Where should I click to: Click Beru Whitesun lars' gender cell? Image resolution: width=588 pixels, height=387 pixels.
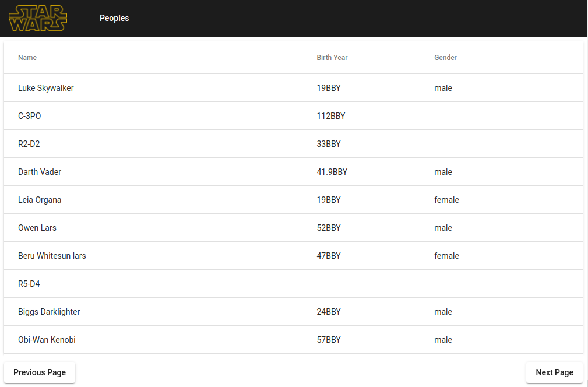point(446,256)
